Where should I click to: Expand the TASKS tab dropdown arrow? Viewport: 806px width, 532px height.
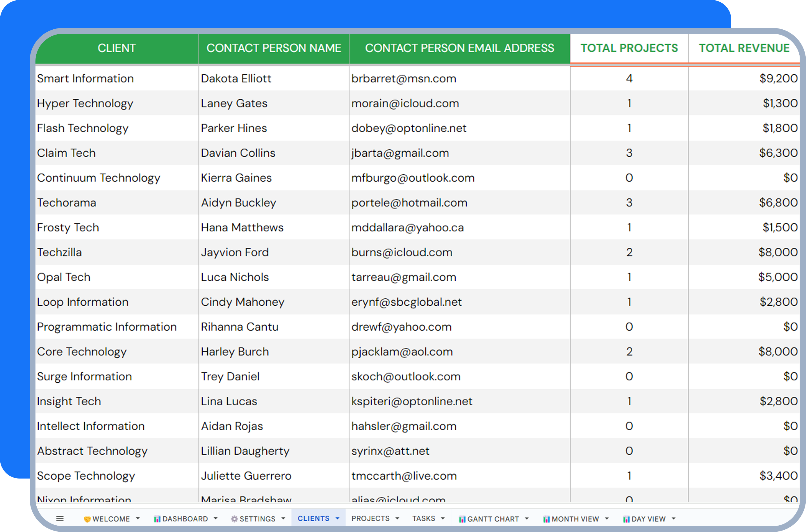[x=443, y=518]
